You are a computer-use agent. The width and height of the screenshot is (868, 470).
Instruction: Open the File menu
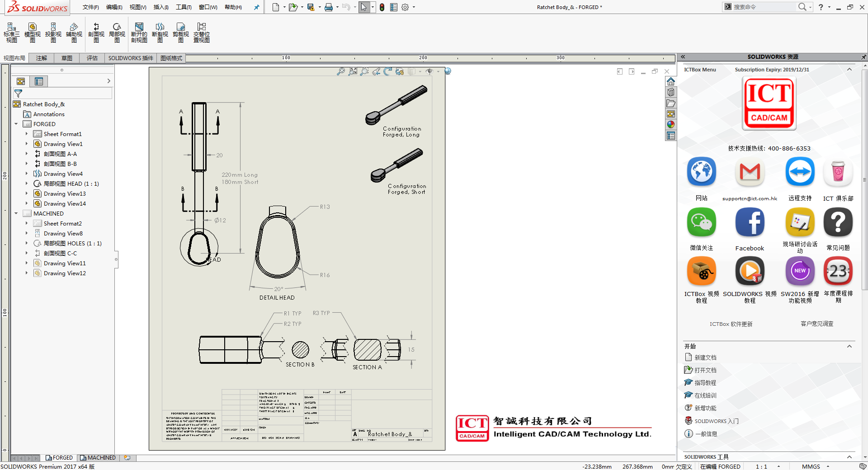point(90,7)
